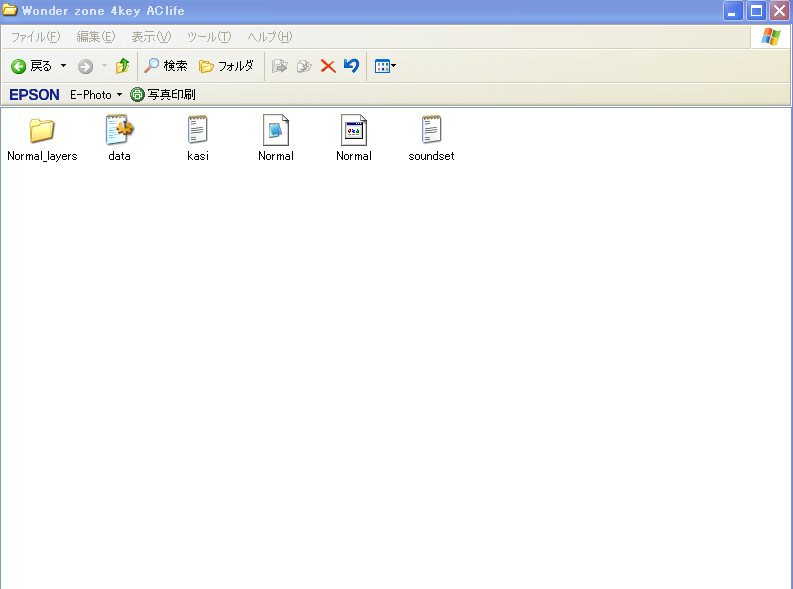Open the Views dropdown in toolbar
This screenshot has width=793, height=589.
[x=385, y=66]
